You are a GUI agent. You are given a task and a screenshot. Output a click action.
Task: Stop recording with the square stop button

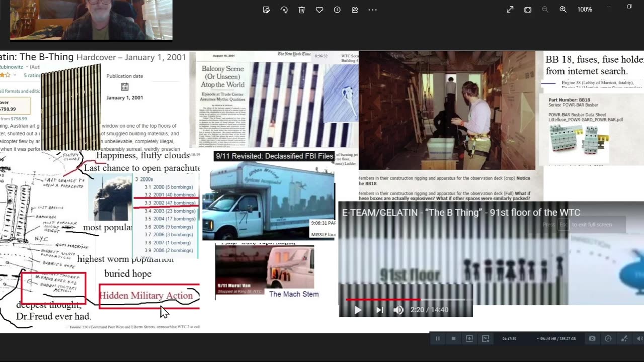(453, 339)
